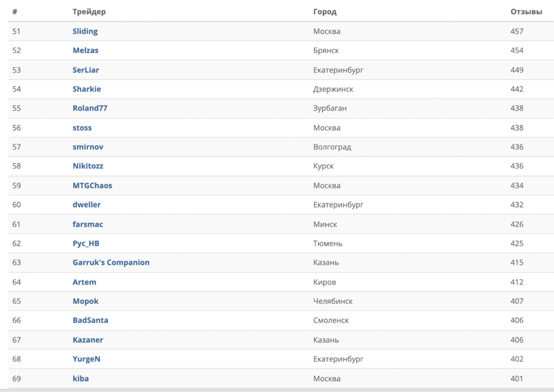Click MTGChaos trader name
This screenshot has height=392, width=554.
92,185
